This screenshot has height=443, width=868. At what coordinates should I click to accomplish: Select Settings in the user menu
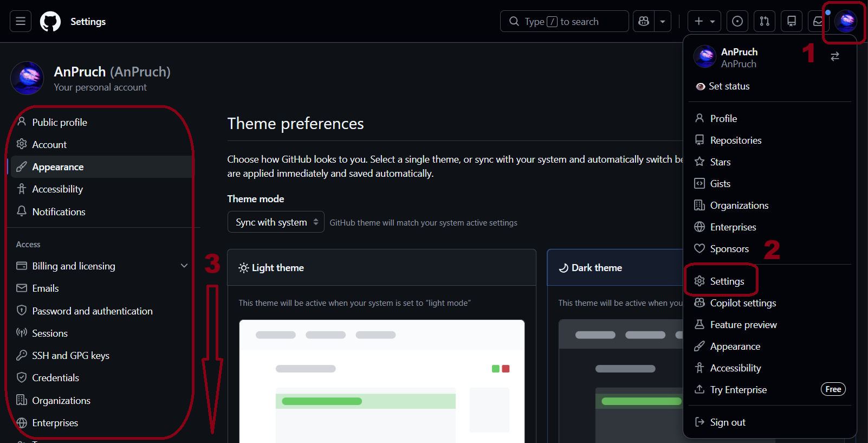(x=770, y=281)
